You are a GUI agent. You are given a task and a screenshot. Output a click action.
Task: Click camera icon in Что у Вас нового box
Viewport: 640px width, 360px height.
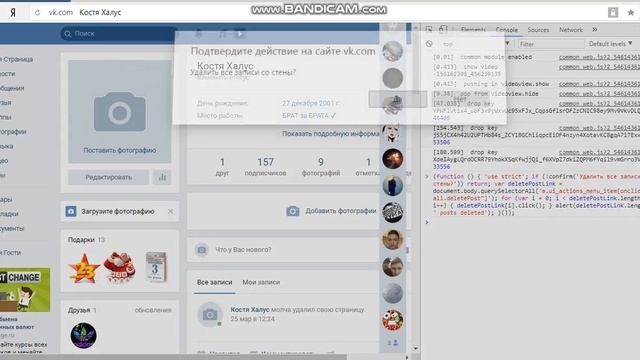coord(201,249)
